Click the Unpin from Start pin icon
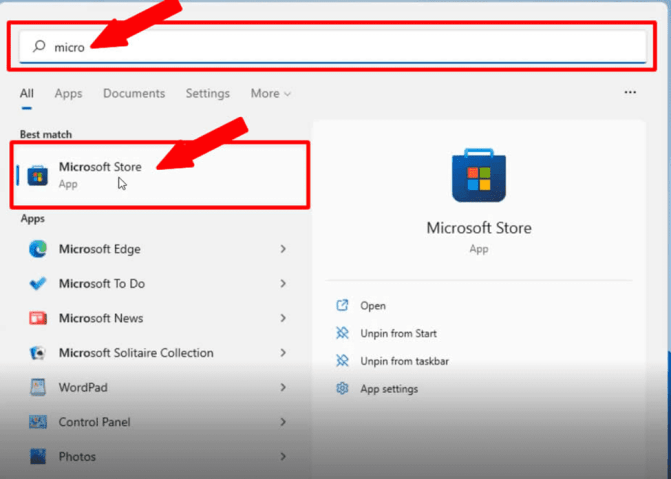Image resolution: width=671 pixels, height=479 pixels. pyautogui.click(x=342, y=333)
